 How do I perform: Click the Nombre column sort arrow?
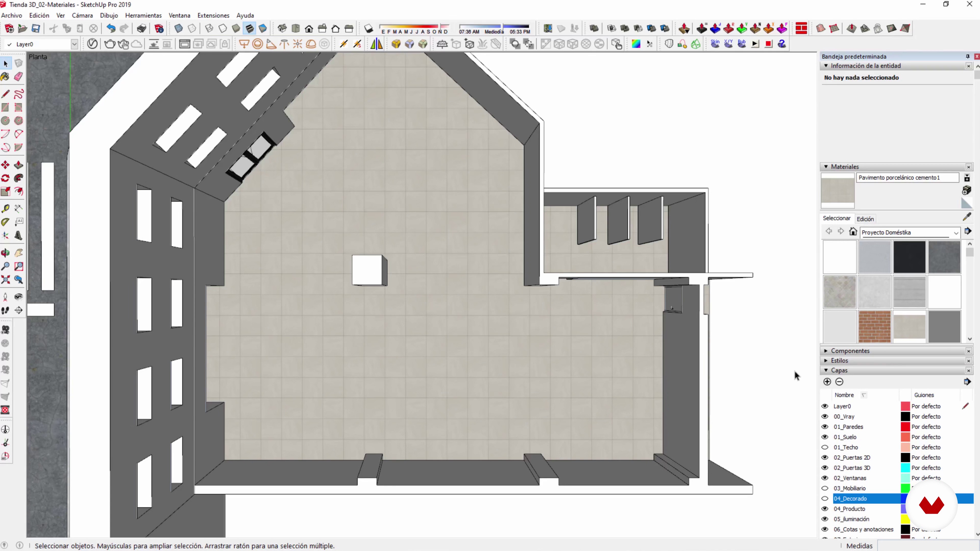864,395
